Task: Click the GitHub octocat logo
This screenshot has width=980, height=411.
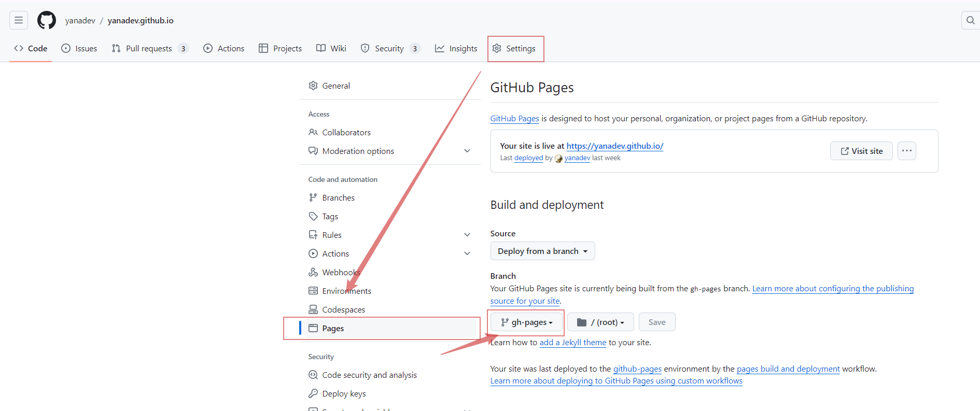Action: 47,20
